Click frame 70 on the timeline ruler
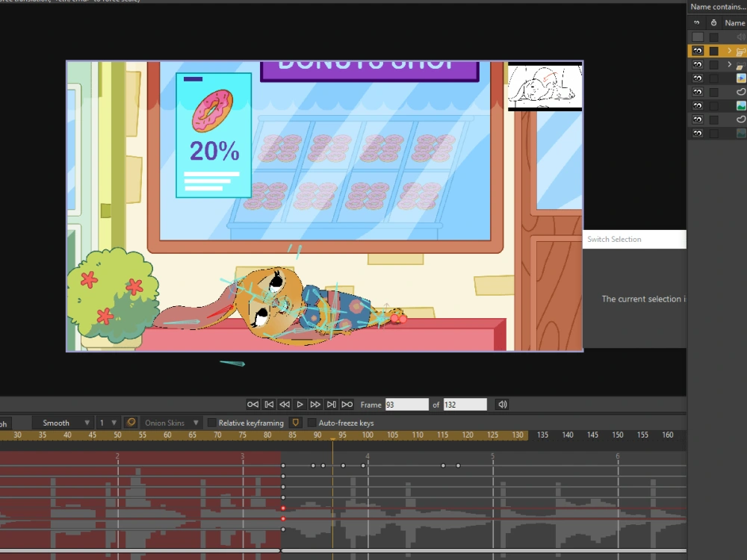This screenshot has height=560, width=747. tap(217, 435)
